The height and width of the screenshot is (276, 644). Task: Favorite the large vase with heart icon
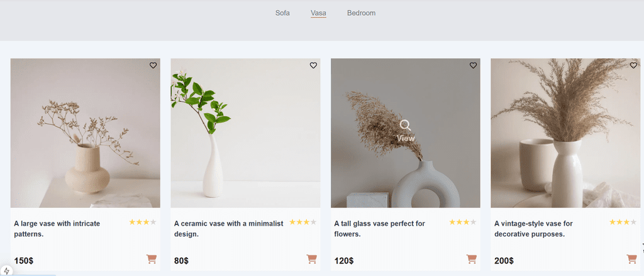pyautogui.click(x=153, y=65)
